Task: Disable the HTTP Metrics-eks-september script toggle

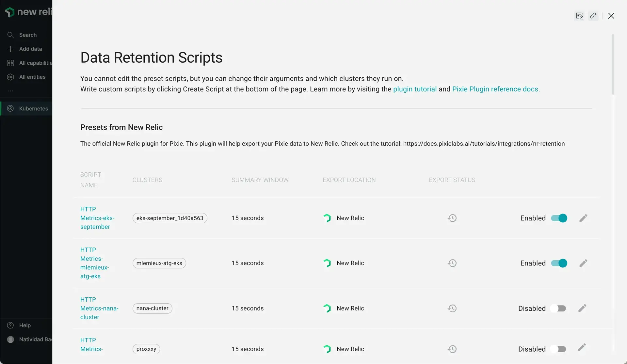Action: [559, 218]
